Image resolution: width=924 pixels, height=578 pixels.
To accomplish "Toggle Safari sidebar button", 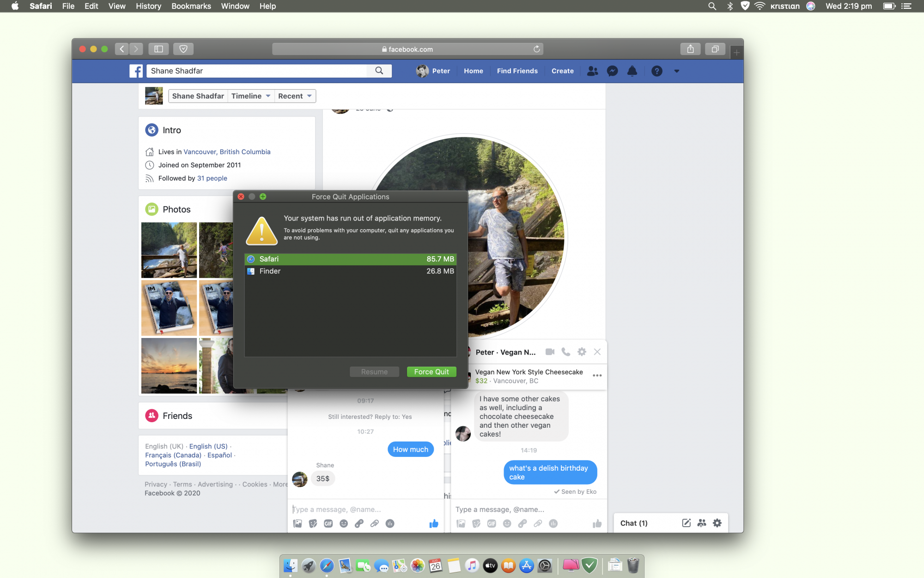I will point(158,49).
